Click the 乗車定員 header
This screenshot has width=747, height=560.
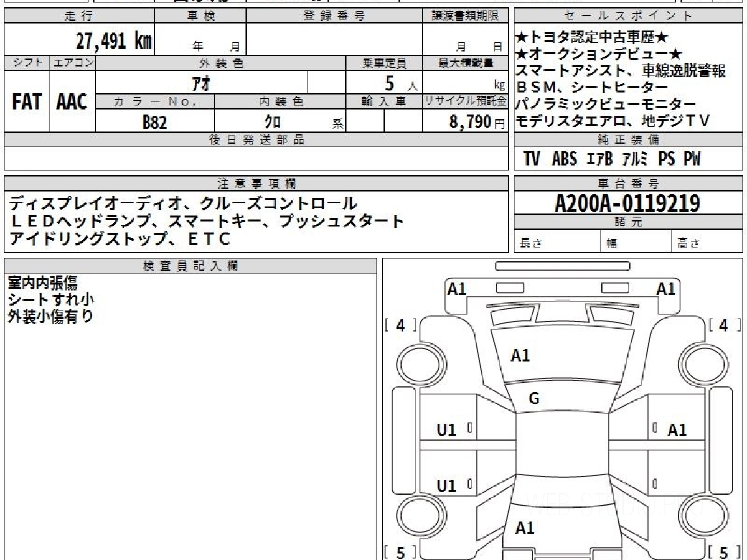384,63
